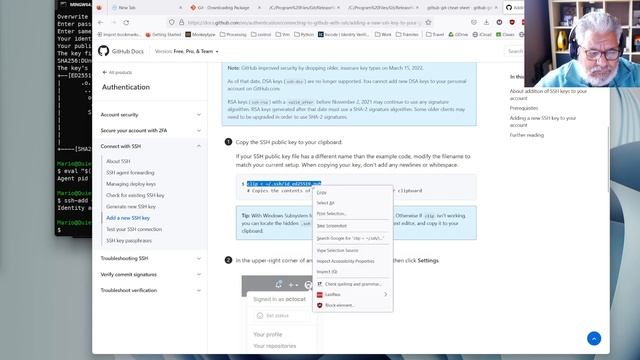This screenshot has height=360, width=640.
Task: Open the Generate new SSH key link
Action: point(131,207)
